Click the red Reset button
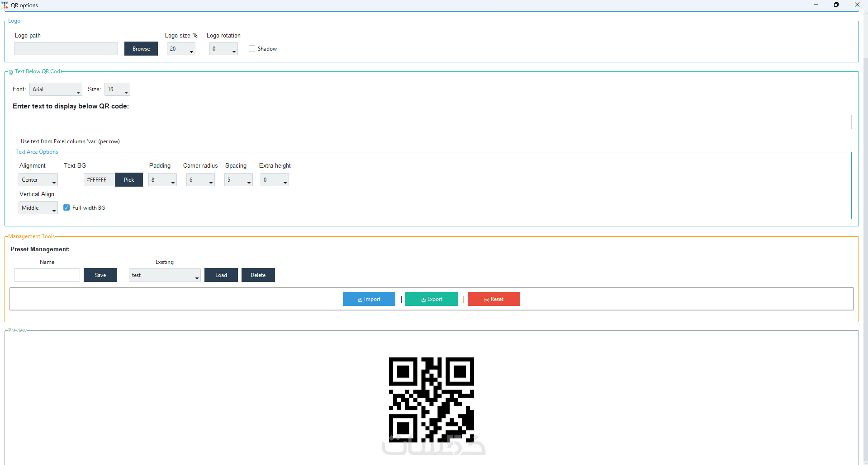The width and height of the screenshot is (868, 465). (x=494, y=299)
